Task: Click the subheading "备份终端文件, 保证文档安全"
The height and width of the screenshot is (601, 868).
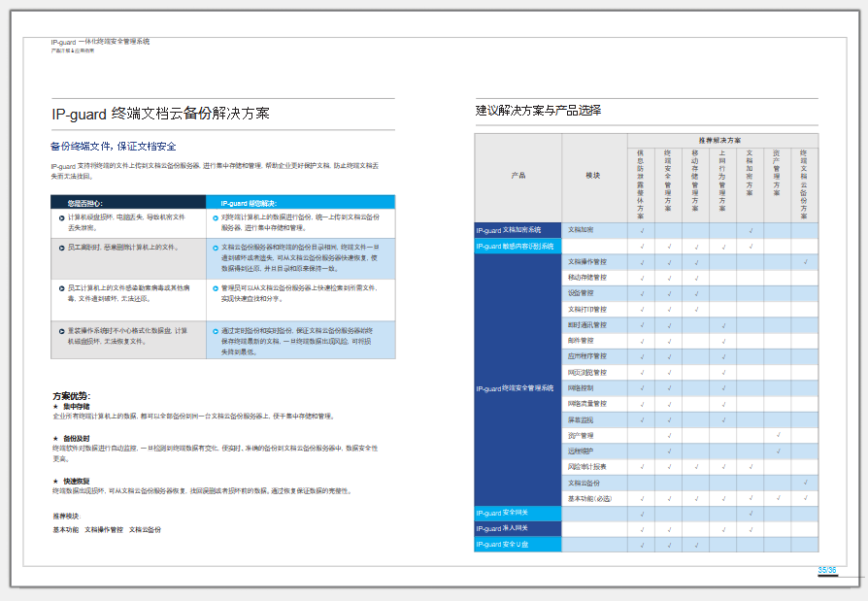Action: [x=114, y=146]
